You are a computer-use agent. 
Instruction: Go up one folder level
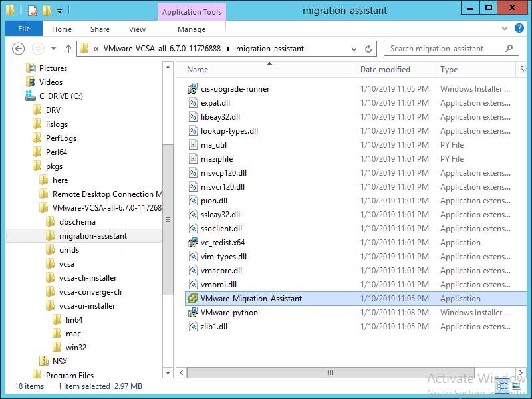(x=68, y=49)
